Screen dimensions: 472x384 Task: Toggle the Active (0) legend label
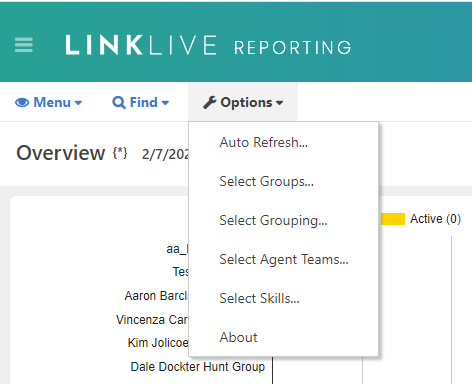(435, 219)
